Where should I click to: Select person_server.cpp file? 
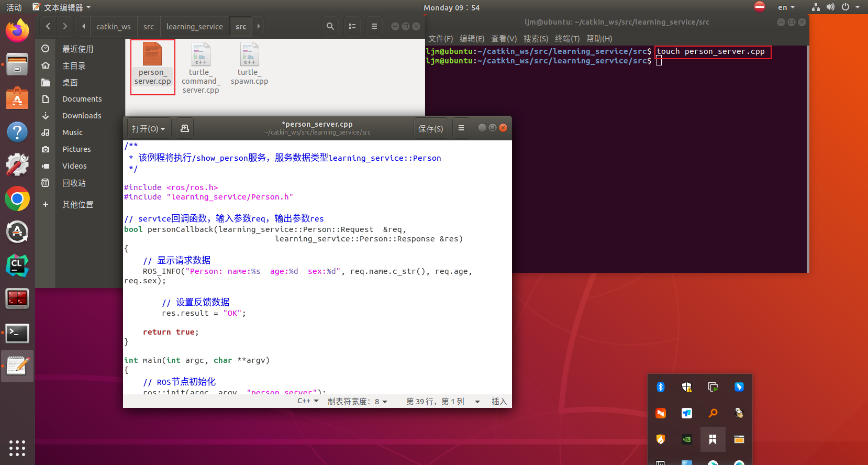152,64
